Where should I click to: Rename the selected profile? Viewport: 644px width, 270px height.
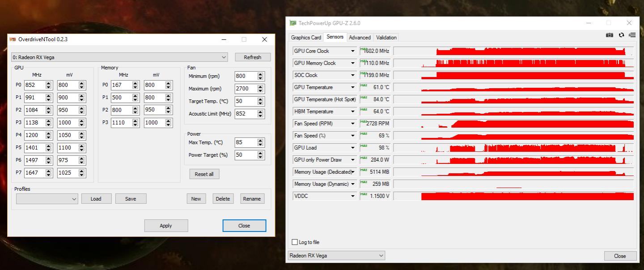252,199
